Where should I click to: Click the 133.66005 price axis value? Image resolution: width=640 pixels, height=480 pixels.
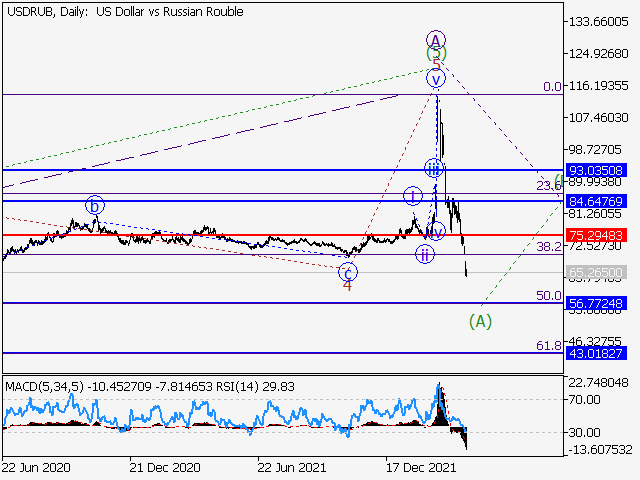click(598, 22)
